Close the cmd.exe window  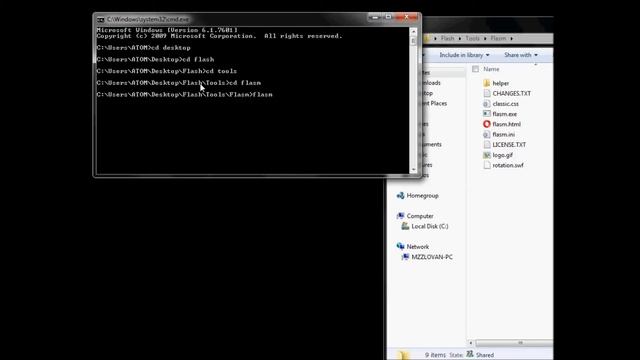coord(407,17)
